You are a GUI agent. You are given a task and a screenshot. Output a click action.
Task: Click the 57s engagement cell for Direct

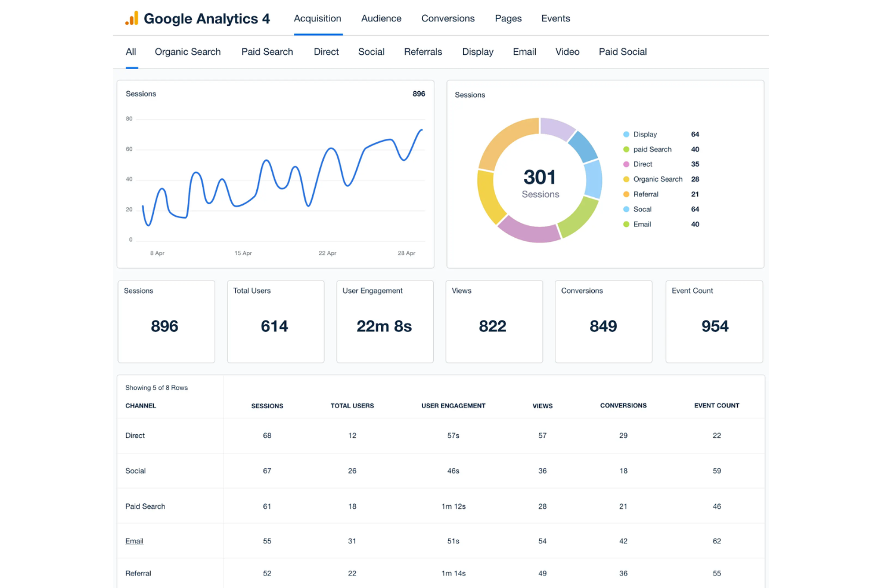[454, 435]
